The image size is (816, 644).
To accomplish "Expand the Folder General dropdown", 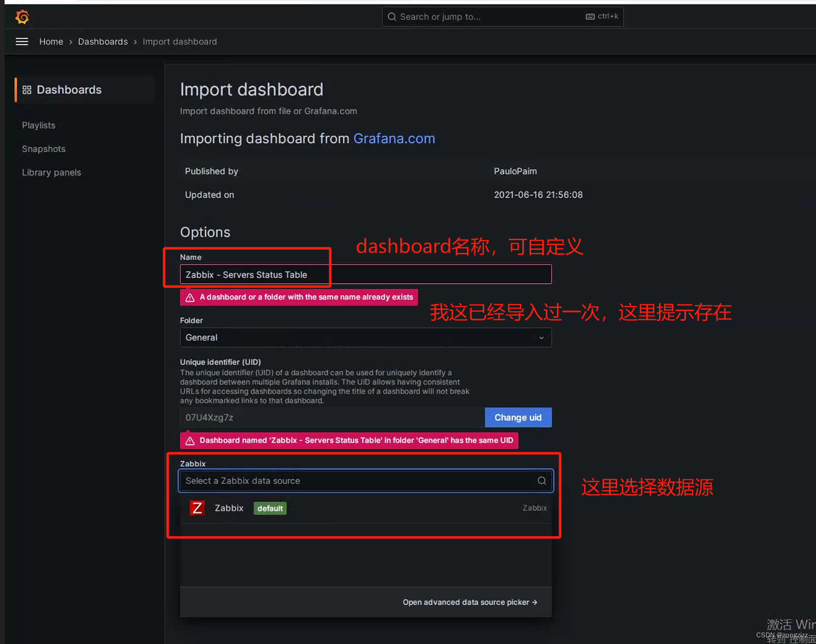I will [x=365, y=338].
